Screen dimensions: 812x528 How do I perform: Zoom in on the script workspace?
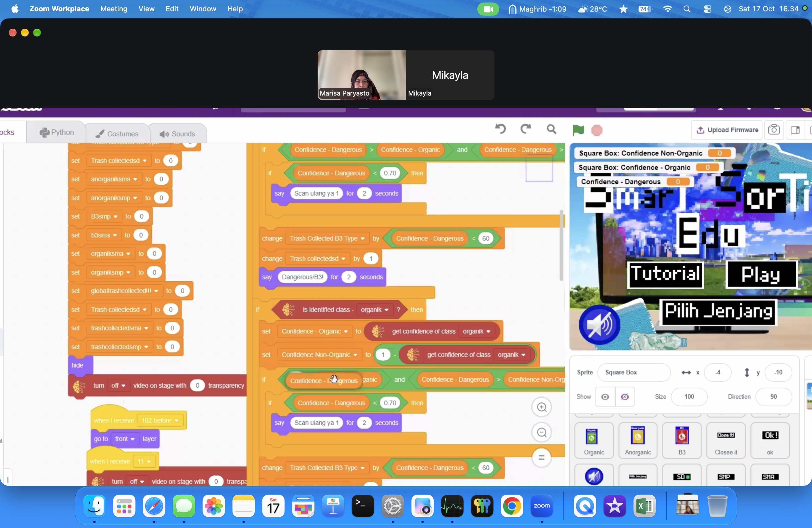tap(541, 407)
